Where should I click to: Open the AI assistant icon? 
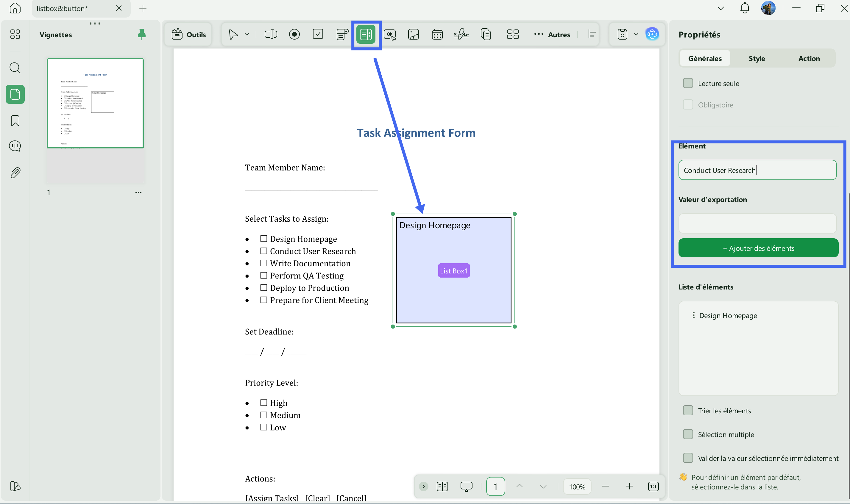tap(652, 34)
